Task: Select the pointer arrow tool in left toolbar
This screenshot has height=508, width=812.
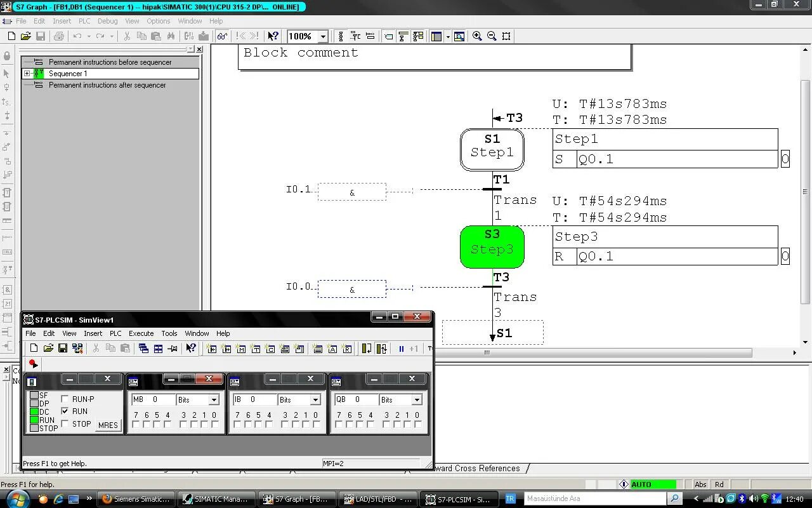Action: 7,74
